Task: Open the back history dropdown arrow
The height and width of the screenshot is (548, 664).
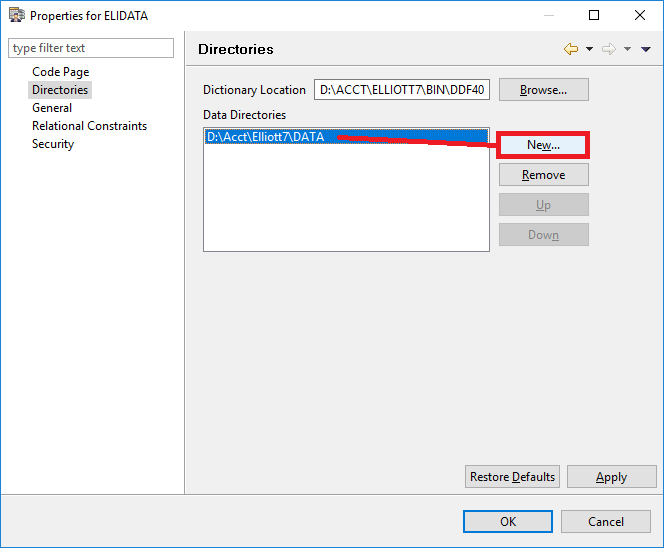Action: [589, 49]
